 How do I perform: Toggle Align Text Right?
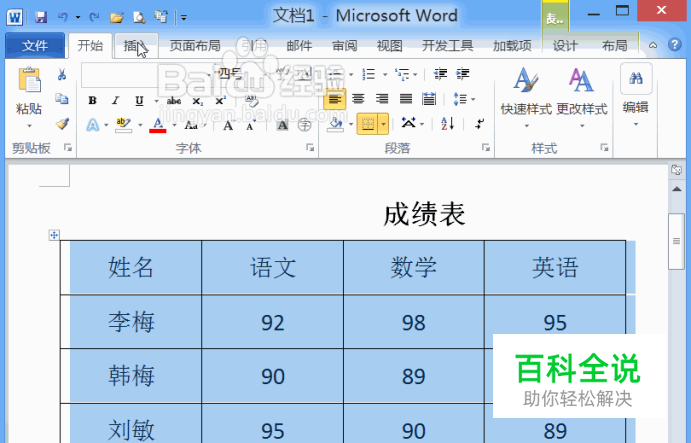(382, 99)
